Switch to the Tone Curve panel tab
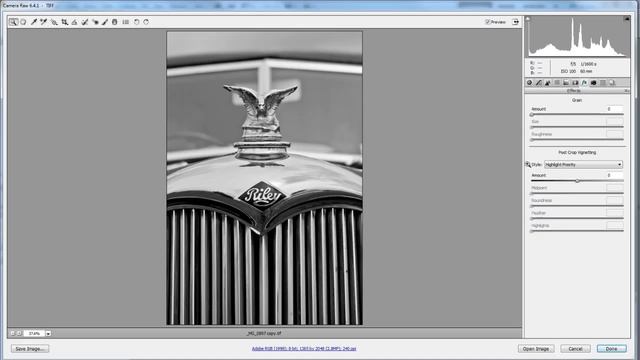Image resolution: width=640 pixels, height=360 pixels. point(538,82)
